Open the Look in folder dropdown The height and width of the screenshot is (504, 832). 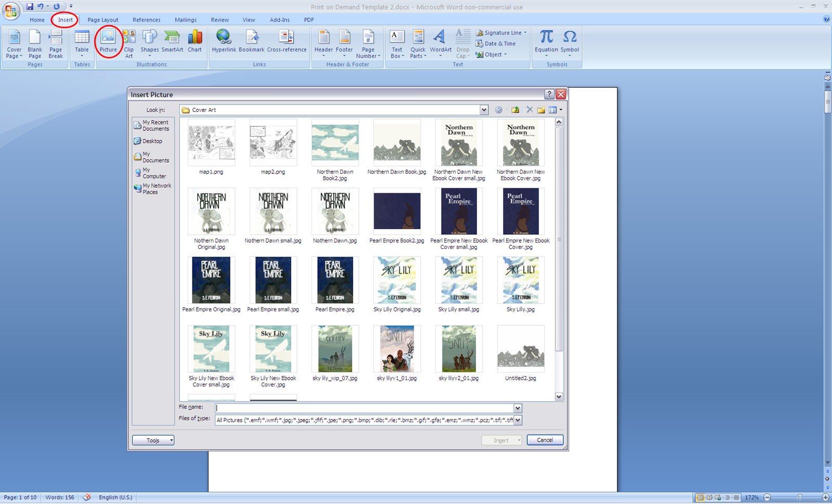484,110
